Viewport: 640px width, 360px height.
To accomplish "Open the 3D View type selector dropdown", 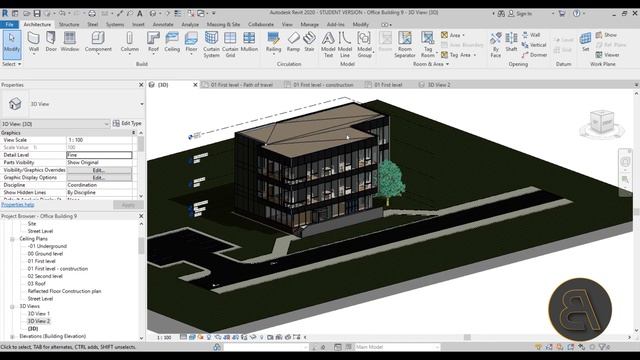I will click(x=142, y=104).
